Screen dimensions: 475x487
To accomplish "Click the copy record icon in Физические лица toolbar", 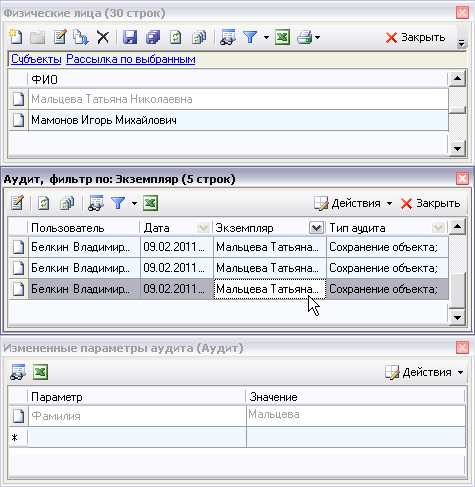I will [x=81, y=37].
